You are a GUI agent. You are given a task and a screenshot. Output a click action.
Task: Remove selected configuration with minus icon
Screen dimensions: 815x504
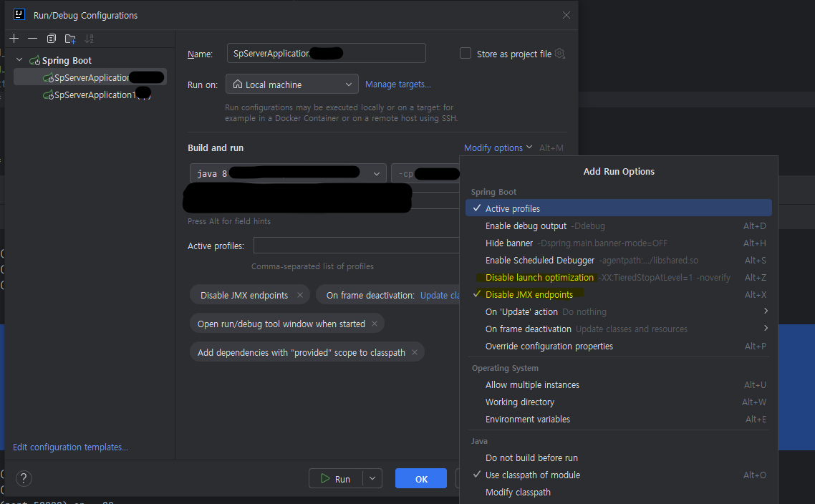click(x=32, y=39)
